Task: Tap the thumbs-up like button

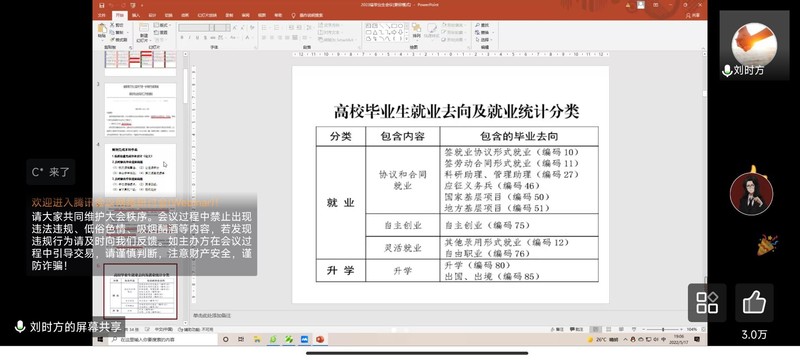Action: (x=754, y=303)
